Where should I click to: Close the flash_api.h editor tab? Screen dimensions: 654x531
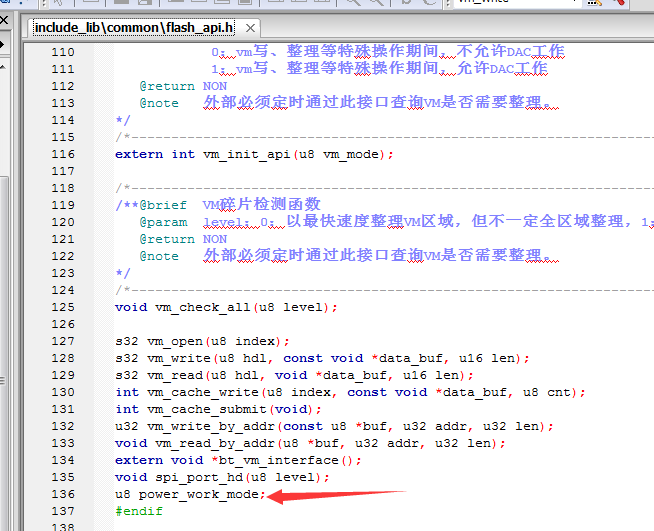click(x=250, y=28)
